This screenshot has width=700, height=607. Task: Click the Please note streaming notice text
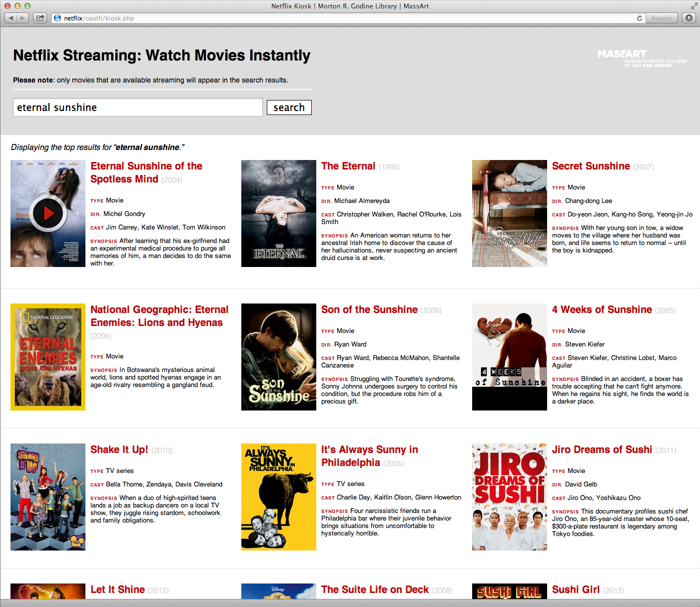[x=150, y=80]
